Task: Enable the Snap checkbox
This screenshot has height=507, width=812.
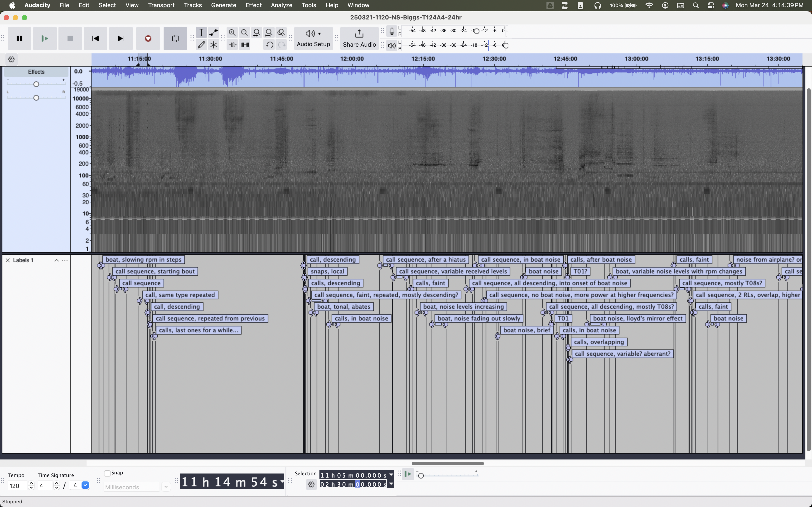Action: click(107, 473)
